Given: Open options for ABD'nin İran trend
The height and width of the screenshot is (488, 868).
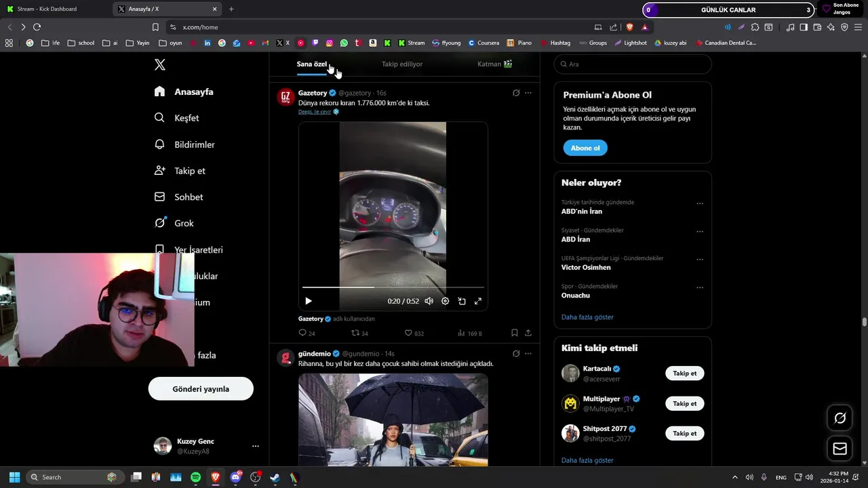Looking at the screenshot, I should pos(700,203).
